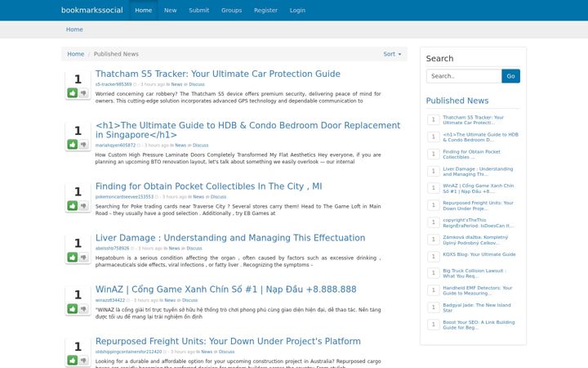Click Discuss under Thatcham S5 Tracker post
The image size is (588, 368).
[x=197, y=84]
